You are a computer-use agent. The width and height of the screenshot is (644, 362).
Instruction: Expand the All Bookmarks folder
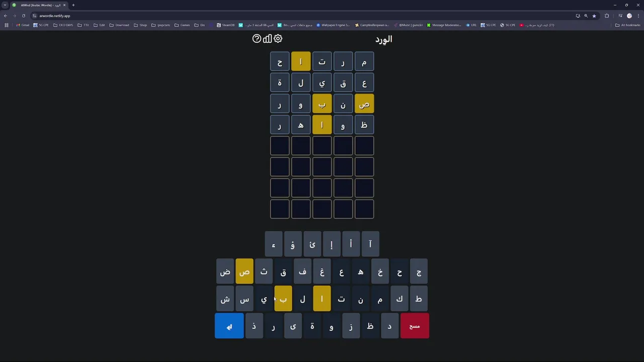pos(628,25)
